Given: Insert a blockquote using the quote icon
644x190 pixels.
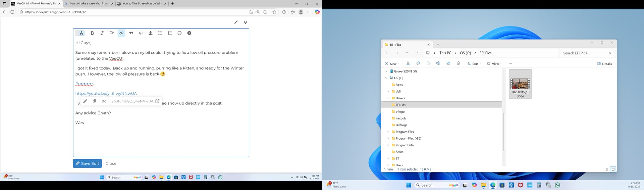Looking at the screenshot, I should 131,33.
